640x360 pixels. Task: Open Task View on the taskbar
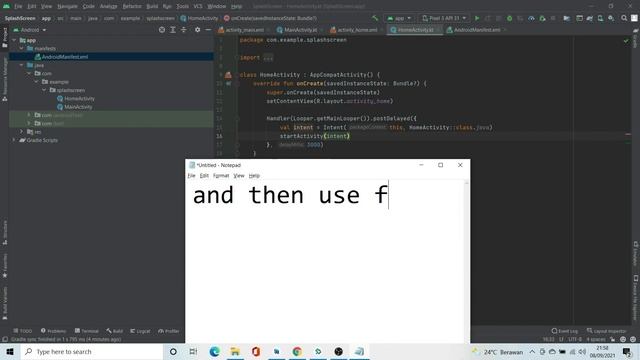193,351
